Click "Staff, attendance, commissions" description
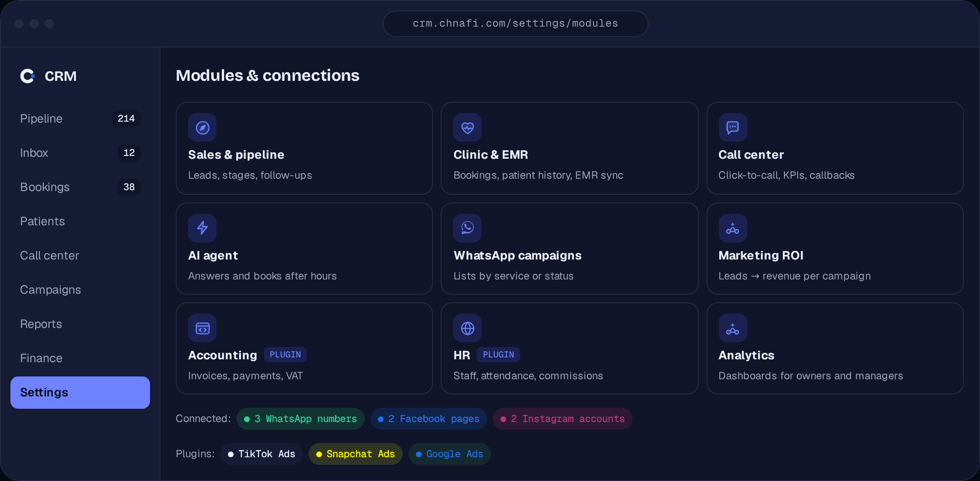Viewport: 980px width, 481px height. pos(528,375)
